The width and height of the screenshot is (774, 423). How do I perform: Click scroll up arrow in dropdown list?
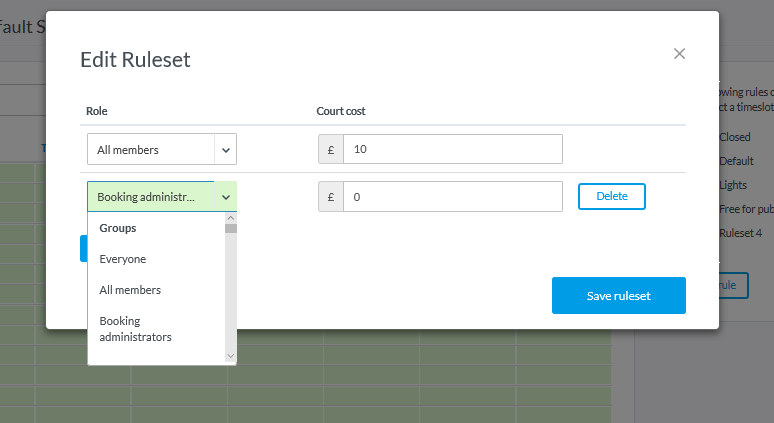(231, 217)
